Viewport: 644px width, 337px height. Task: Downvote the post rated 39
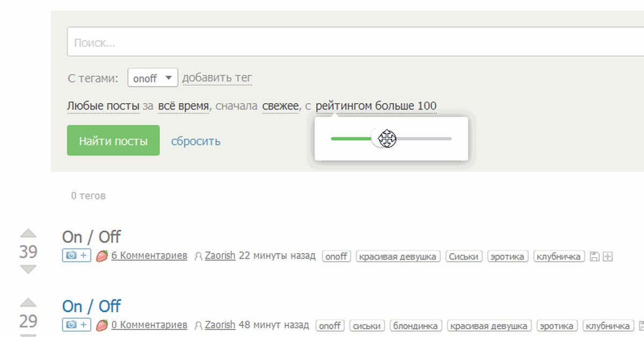(28, 269)
